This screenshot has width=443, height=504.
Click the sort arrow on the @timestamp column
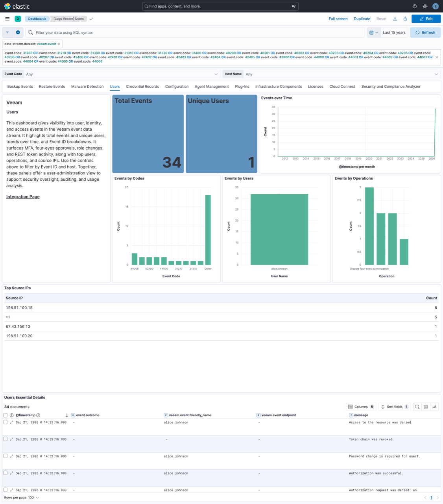click(x=67, y=415)
